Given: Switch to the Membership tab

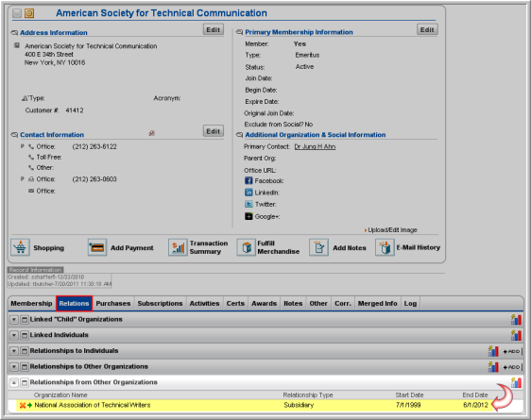Looking at the screenshot, I should point(31,303).
